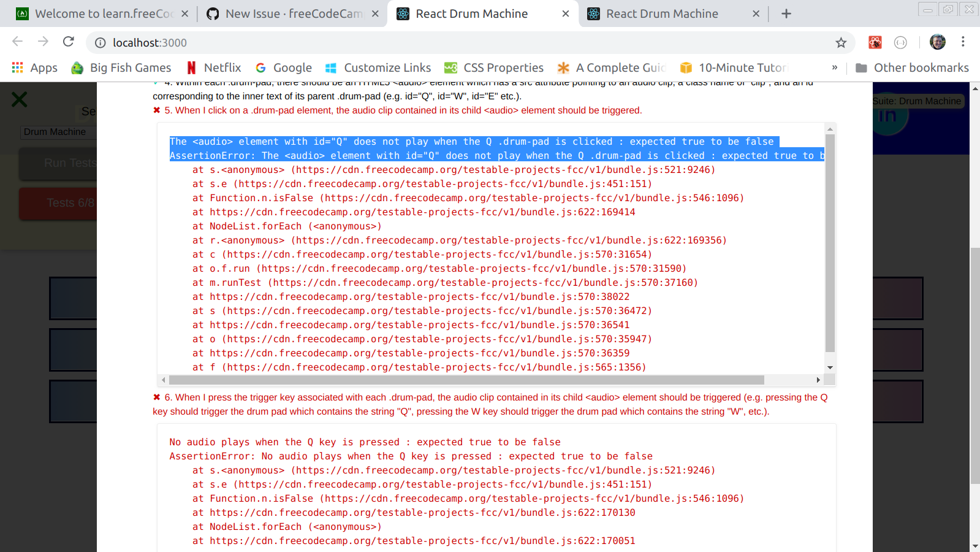Click error log horizontal scrollbar left arrow
This screenshot has height=552, width=980.
[x=163, y=380]
